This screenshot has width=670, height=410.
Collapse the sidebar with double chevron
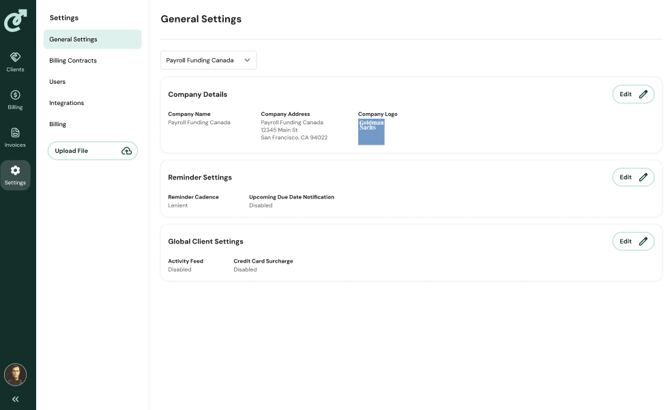pos(15,399)
